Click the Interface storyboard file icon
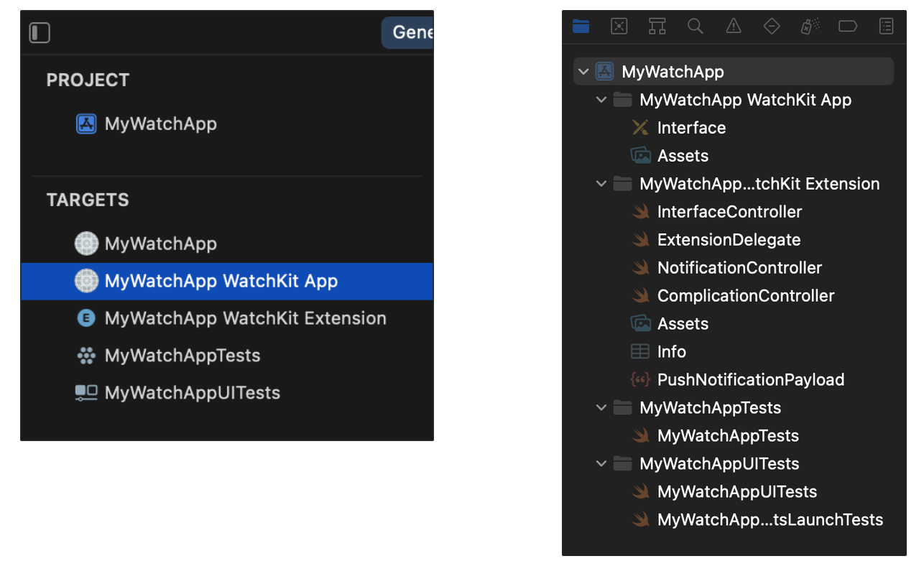 [639, 128]
